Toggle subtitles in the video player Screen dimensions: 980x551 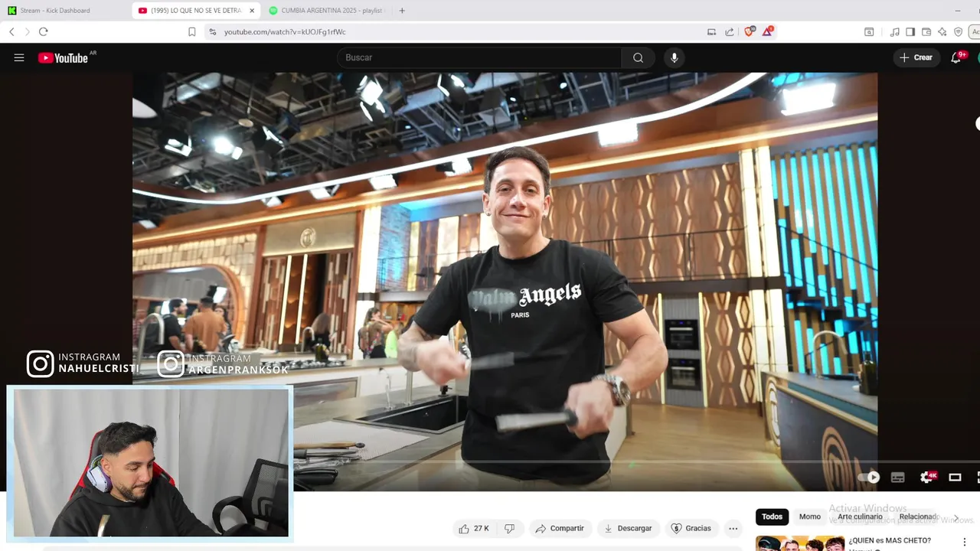point(898,477)
